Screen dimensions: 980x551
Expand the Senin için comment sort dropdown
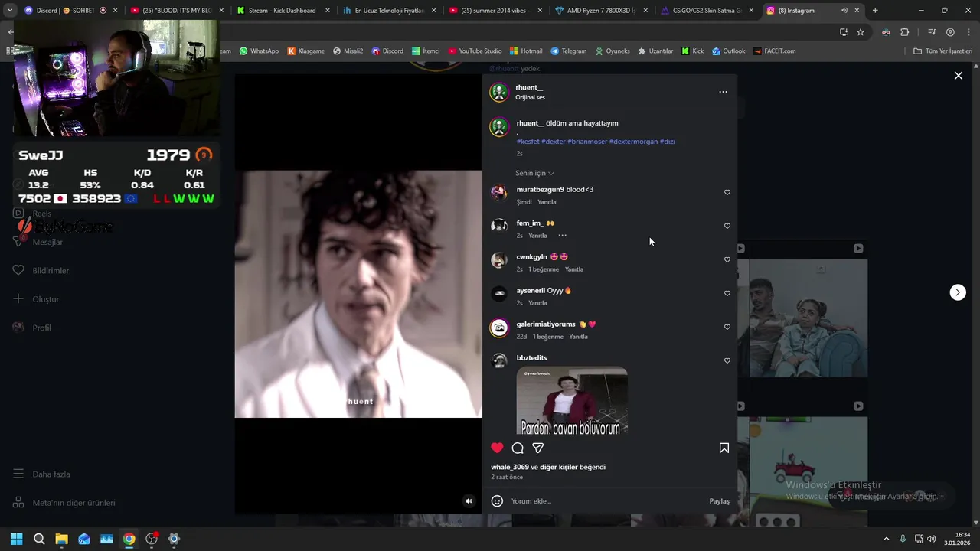tap(534, 173)
